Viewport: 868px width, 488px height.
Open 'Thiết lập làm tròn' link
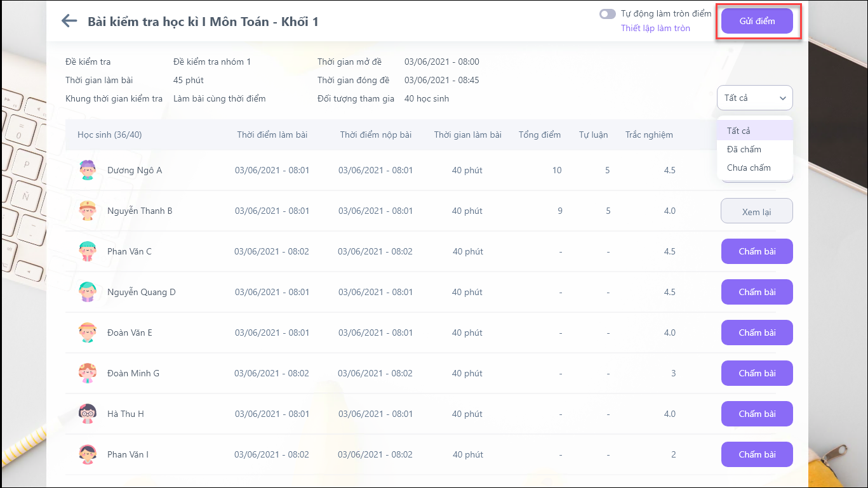(655, 28)
